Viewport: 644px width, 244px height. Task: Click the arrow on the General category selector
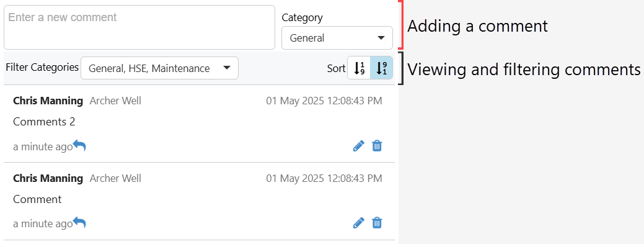381,38
